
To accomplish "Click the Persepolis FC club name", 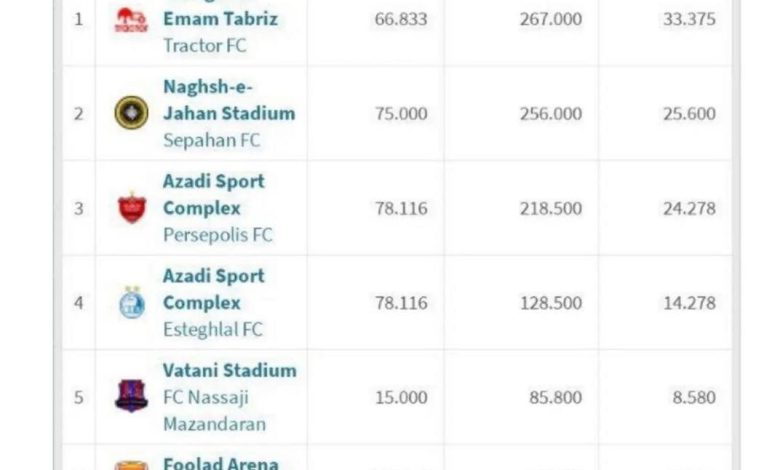I will [x=218, y=235].
